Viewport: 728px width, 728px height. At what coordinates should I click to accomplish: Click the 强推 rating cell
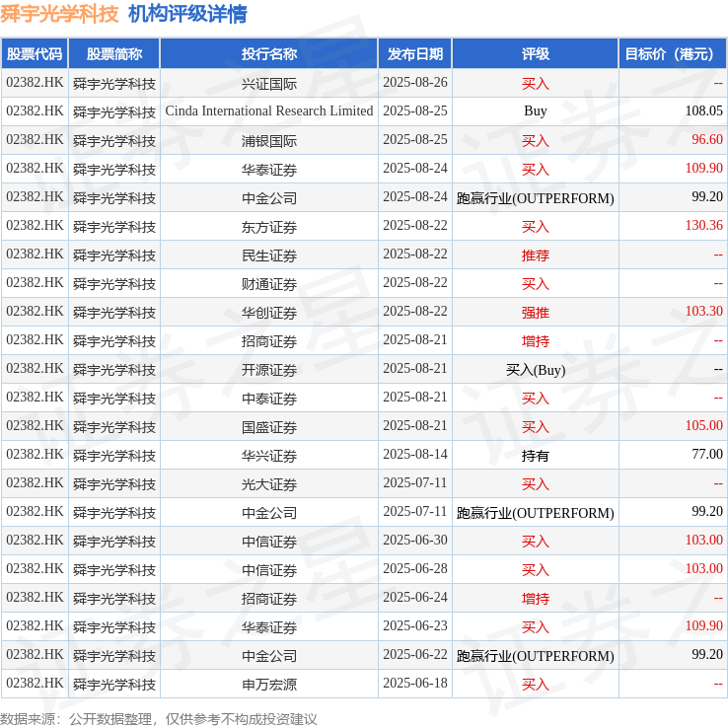click(536, 313)
